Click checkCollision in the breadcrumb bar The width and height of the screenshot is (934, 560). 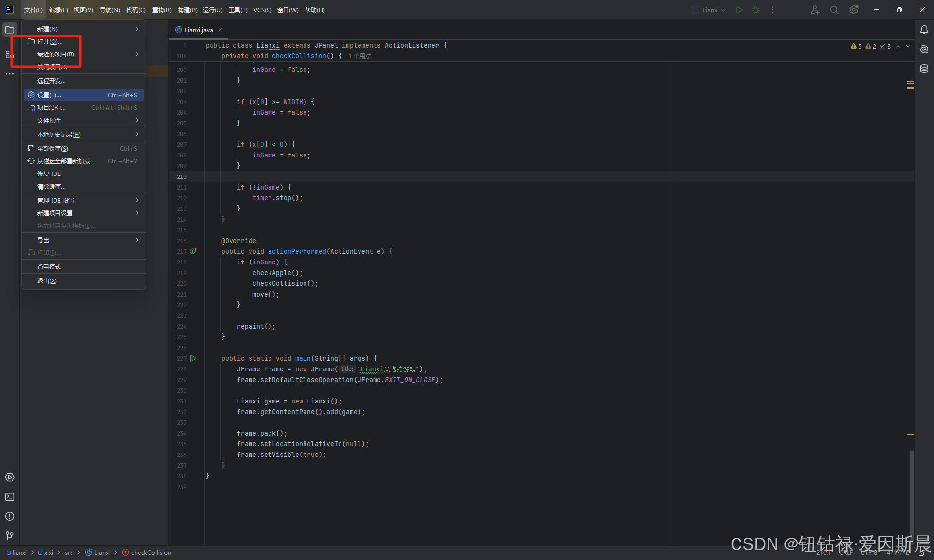coord(151,552)
